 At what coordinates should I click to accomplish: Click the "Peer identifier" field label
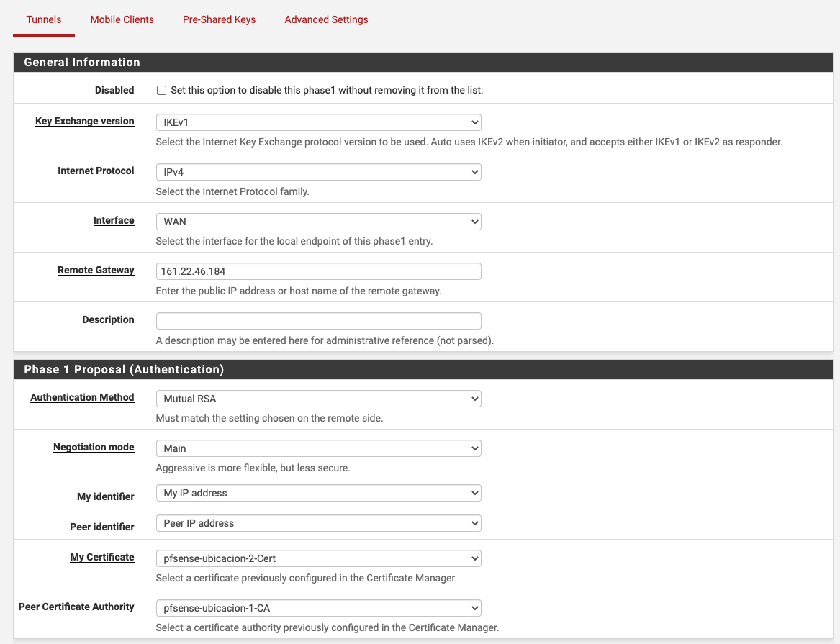(x=102, y=527)
